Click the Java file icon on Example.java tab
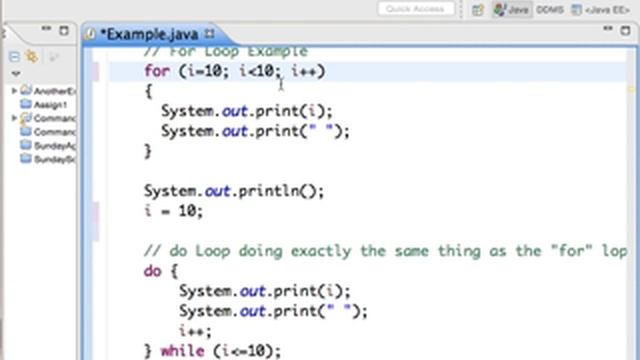 pos(90,34)
